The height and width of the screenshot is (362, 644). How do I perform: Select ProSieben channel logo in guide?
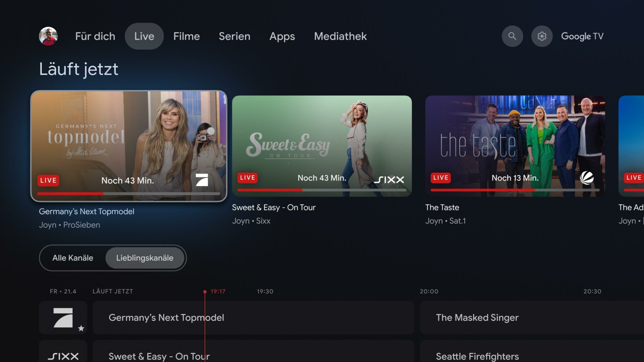click(63, 317)
